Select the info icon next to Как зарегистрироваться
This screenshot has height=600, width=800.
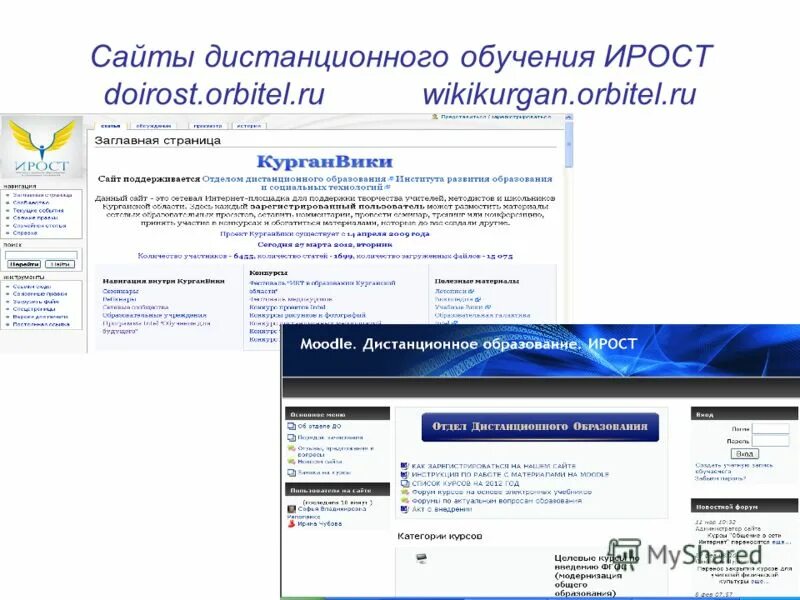(404, 463)
